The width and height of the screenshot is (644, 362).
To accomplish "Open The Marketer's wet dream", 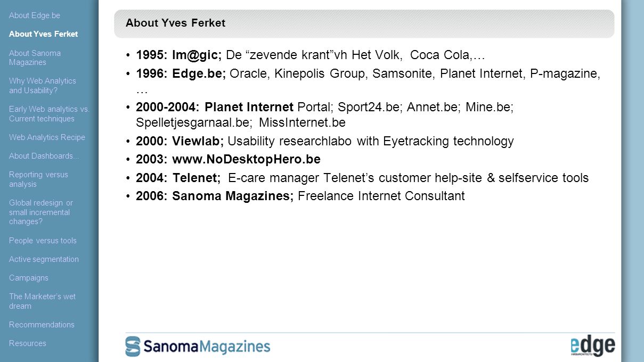I will pyautogui.click(x=42, y=301).
